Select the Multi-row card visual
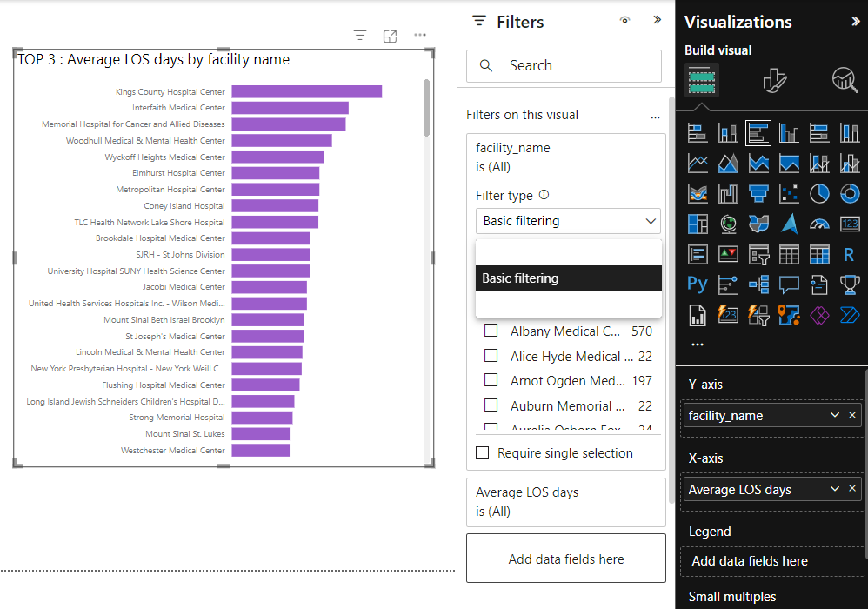 pyautogui.click(x=697, y=255)
